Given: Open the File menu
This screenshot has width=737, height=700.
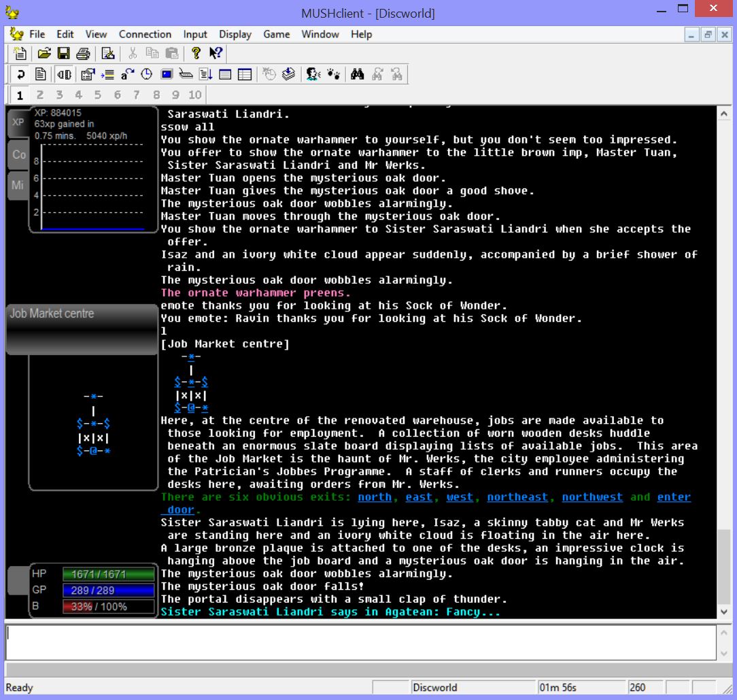Looking at the screenshot, I should click(37, 34).
